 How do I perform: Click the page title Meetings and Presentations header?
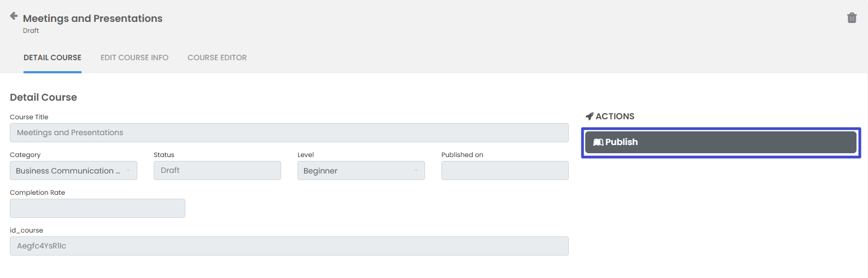click(92, 19)
